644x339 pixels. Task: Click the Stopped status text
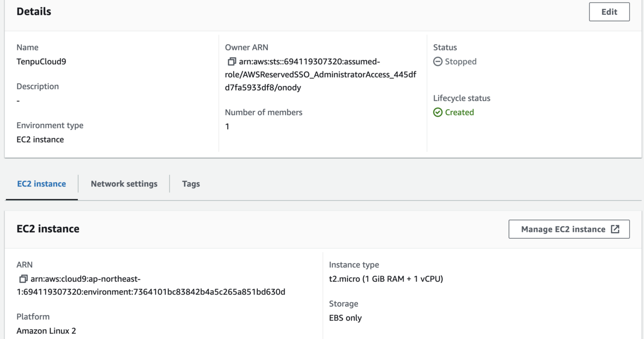(x=461, y=62)
